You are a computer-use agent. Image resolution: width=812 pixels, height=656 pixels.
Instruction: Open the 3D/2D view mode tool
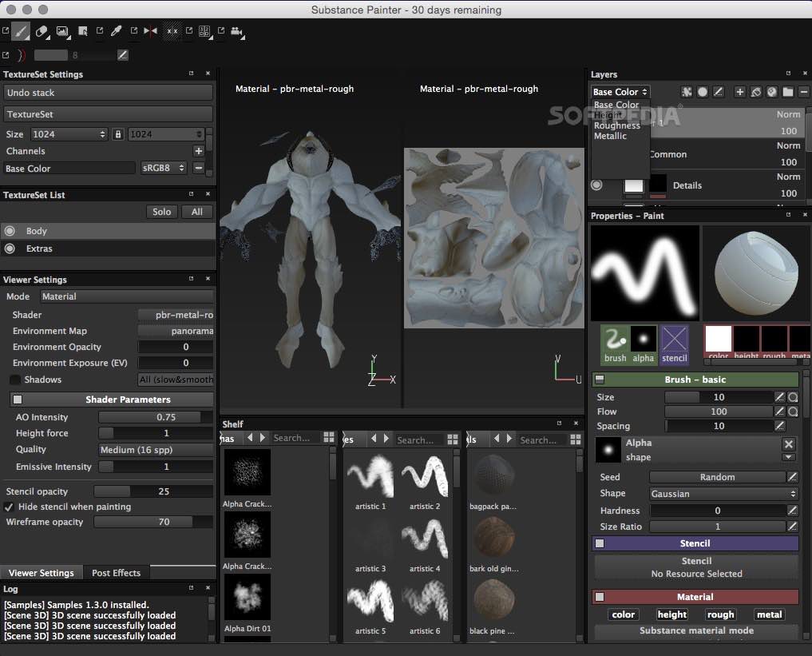(x=204, y=32)
